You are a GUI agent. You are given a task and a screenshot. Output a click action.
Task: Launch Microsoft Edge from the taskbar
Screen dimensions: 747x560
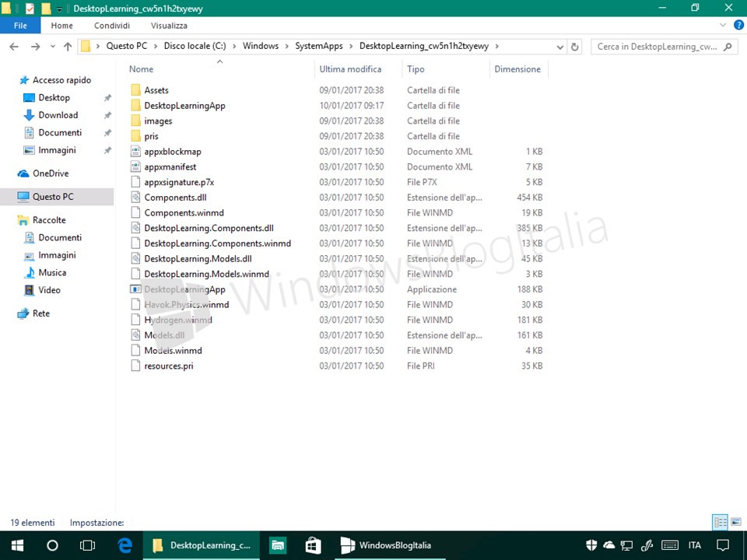124,545
